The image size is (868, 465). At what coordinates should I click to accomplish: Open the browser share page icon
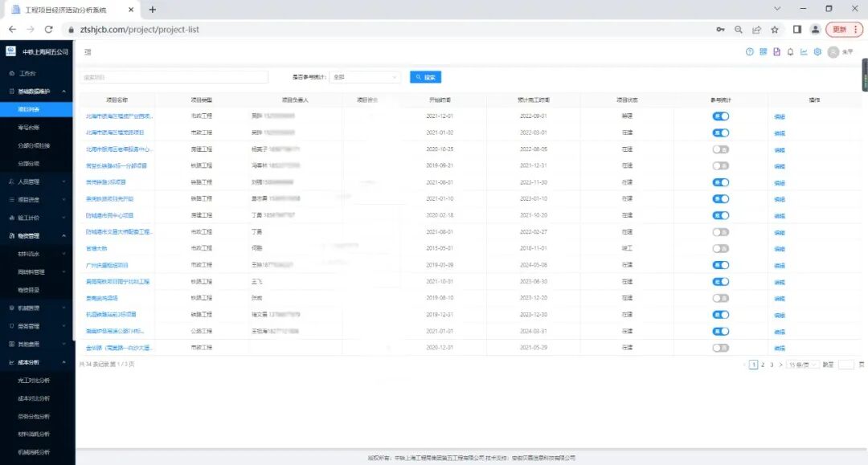click(x=757, y=29)
